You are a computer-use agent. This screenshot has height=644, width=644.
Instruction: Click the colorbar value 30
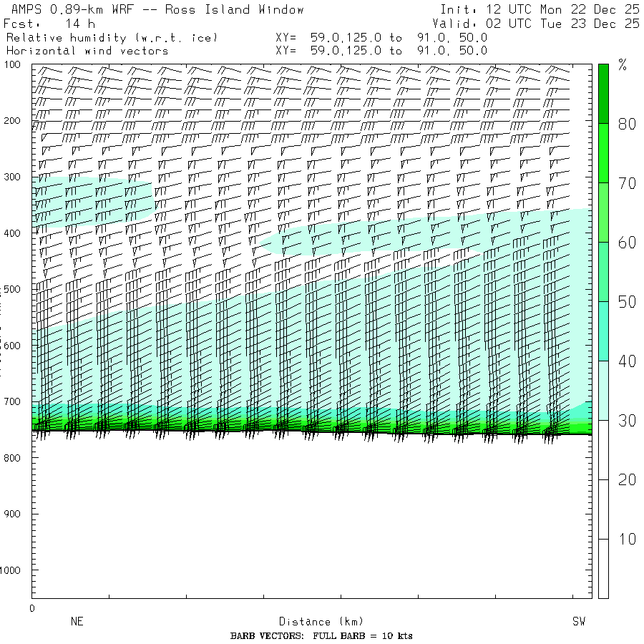point(627,421)
